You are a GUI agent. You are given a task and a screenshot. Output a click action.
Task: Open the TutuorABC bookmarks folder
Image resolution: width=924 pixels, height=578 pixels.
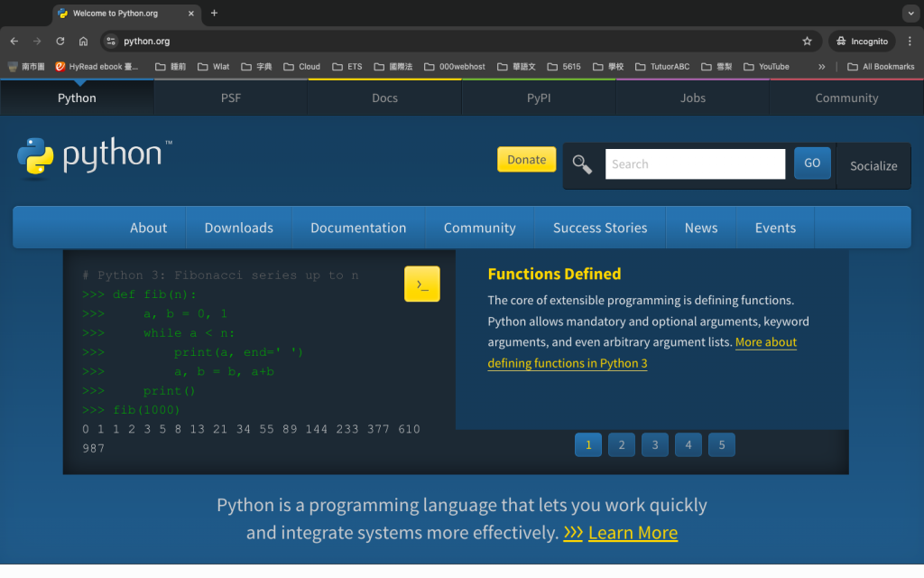coord(662,67)
